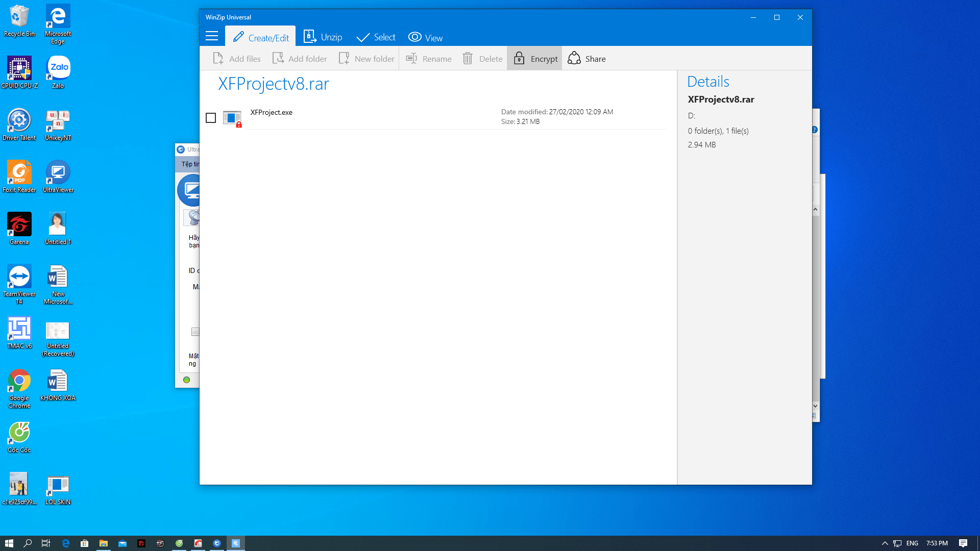This screenshot has height=551, width=980.
Task: Click Add files in toolbar
Action: coord(236,59)
